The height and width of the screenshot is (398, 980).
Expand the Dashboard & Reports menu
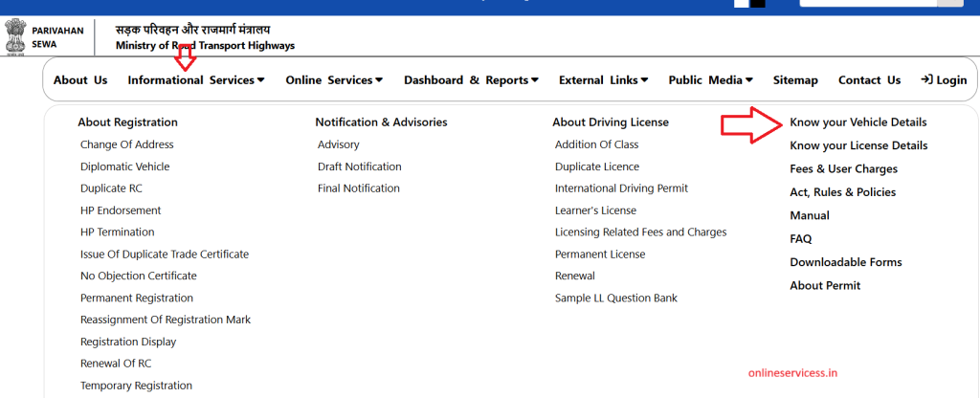coord(471,80)
